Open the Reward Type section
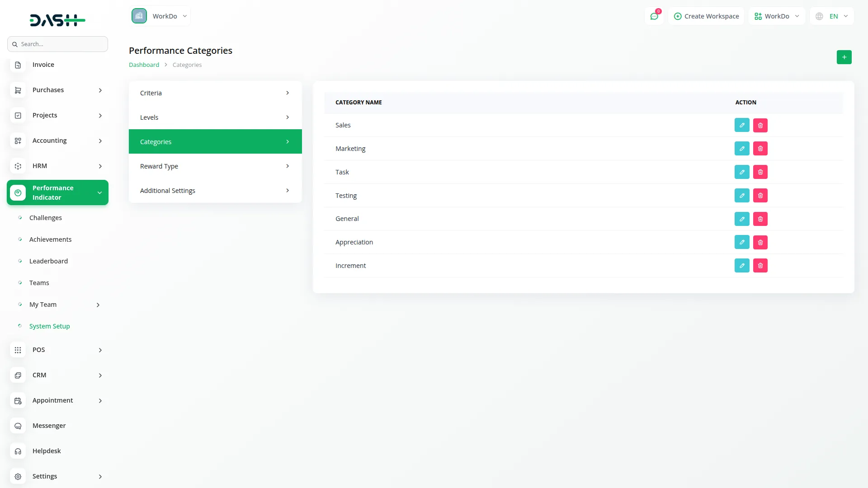The height and width of the screenshot is (488, 868). [215, 166]
